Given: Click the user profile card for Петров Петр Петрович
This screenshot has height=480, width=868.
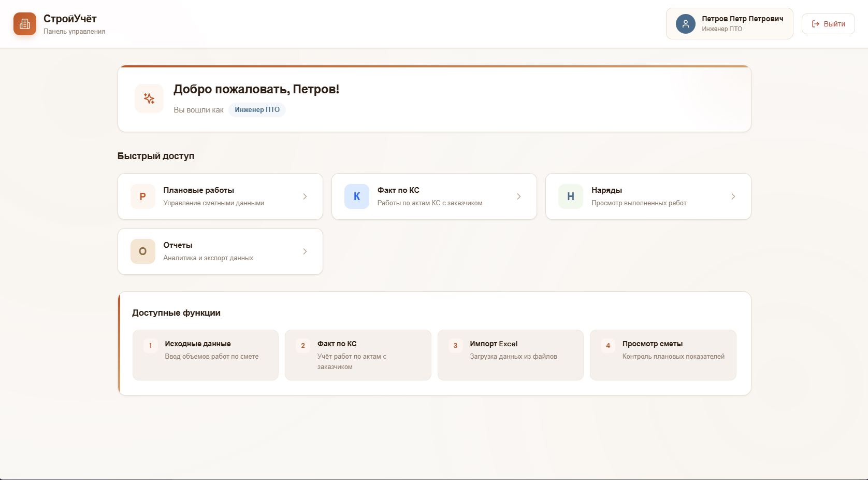Looking at the screenshot, I should (x=729, y=23).
